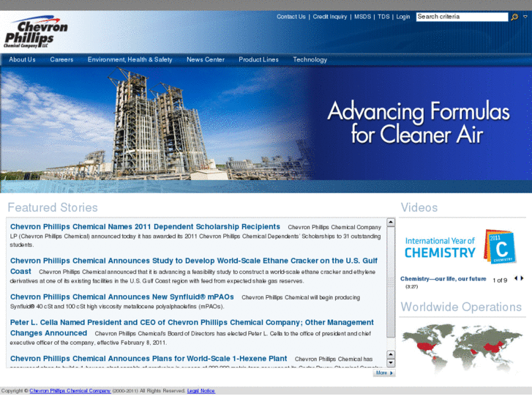Image resolution: width=532 pixels, height=399 pixels.
Task: Click the Videos section heading
Action: (x=419, y=207)
